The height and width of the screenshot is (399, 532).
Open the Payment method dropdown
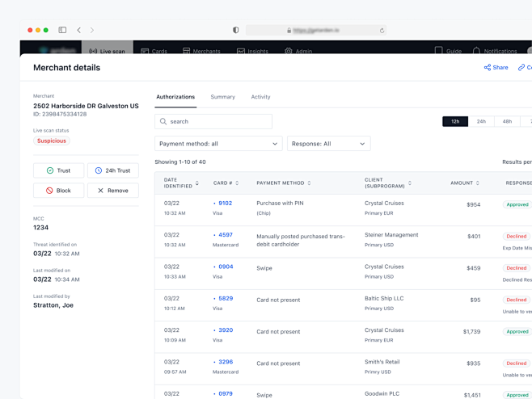218,144
